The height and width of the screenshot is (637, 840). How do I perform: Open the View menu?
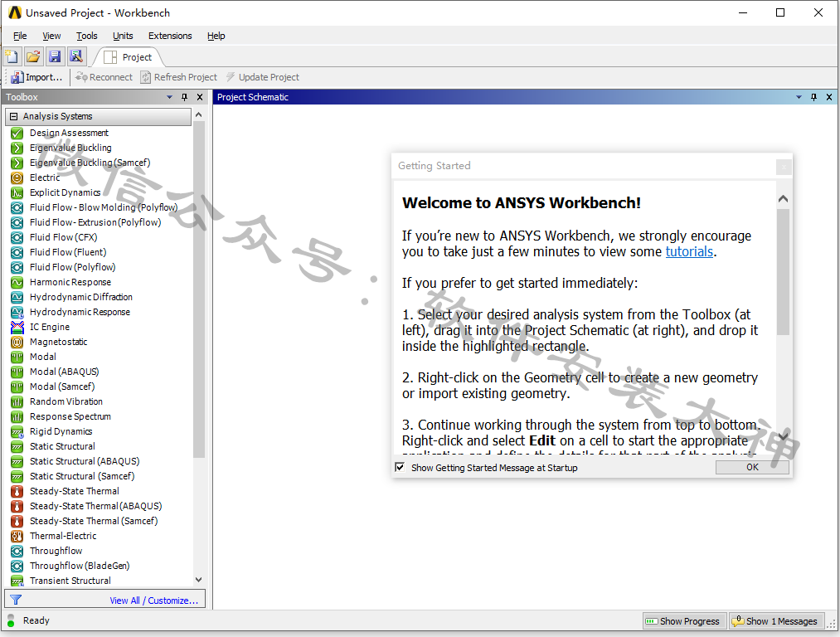point(51,36)
